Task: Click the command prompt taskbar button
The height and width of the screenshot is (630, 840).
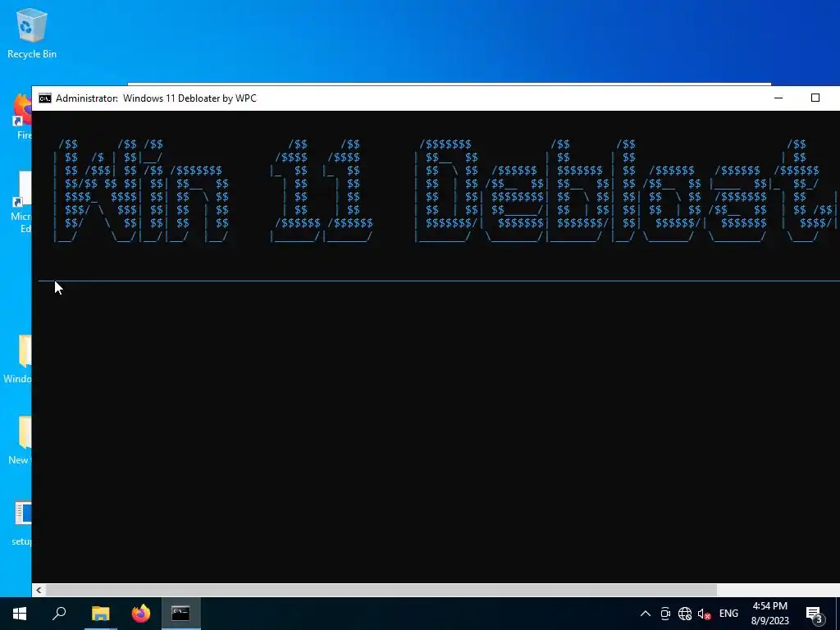Action: coord(181,614)
